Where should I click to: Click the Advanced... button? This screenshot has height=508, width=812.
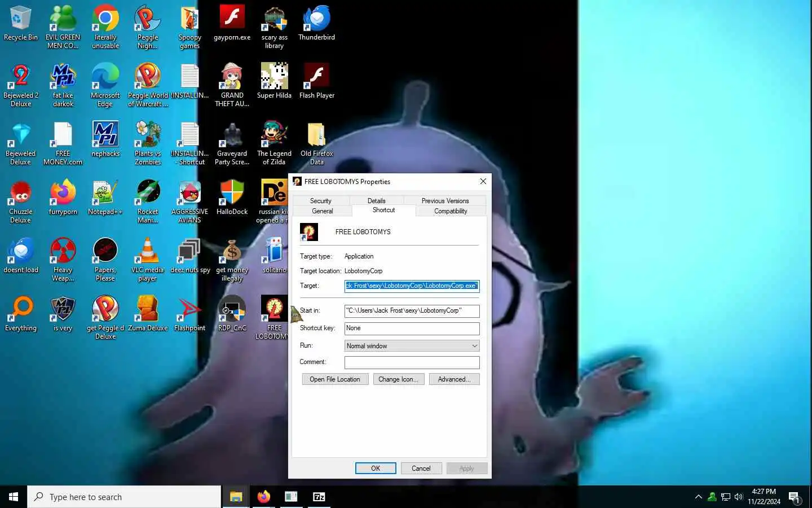click(x=454, y=379)
